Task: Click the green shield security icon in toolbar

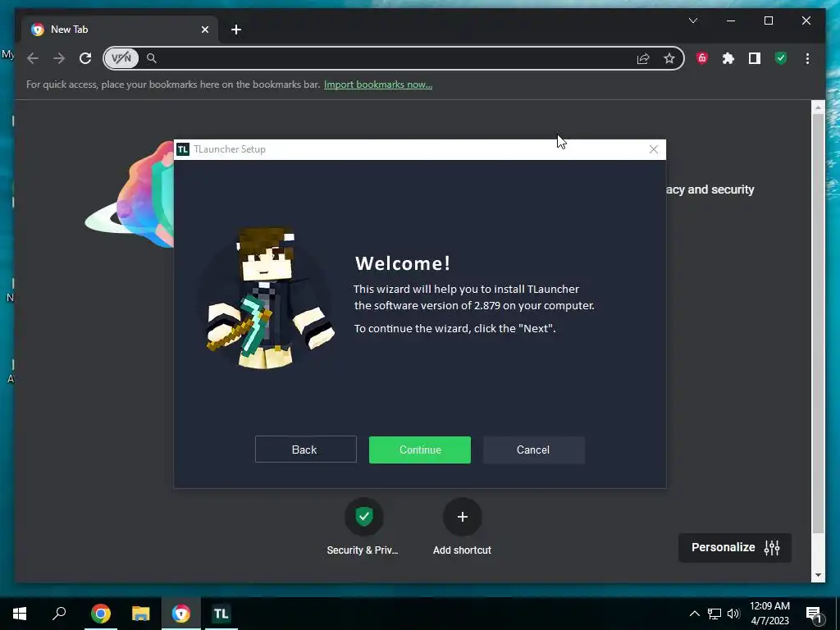Action: tap(781, 58)
